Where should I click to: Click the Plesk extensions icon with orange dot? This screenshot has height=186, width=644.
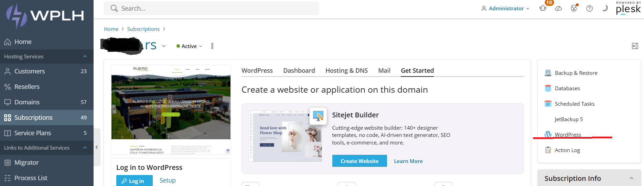pos(574,8)
